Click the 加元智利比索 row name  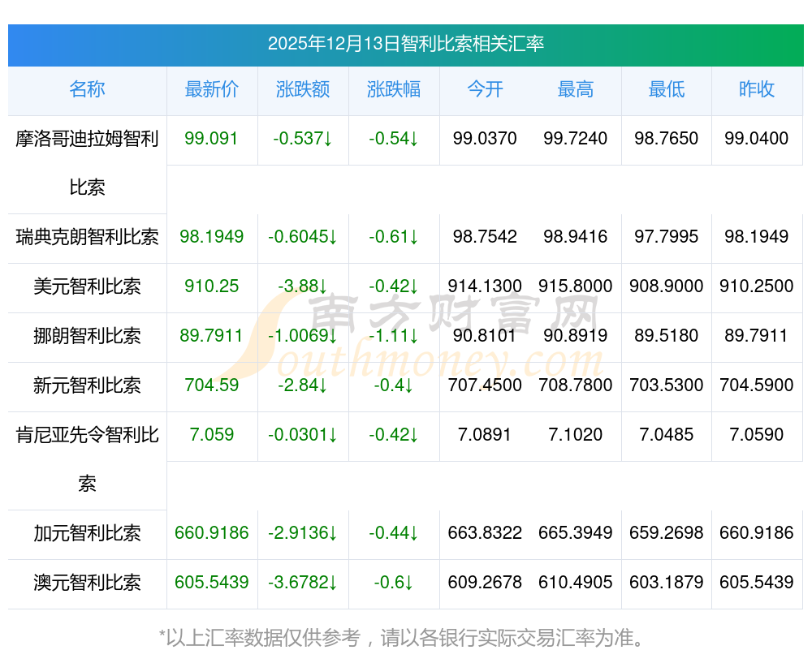(x=87, y=533)
